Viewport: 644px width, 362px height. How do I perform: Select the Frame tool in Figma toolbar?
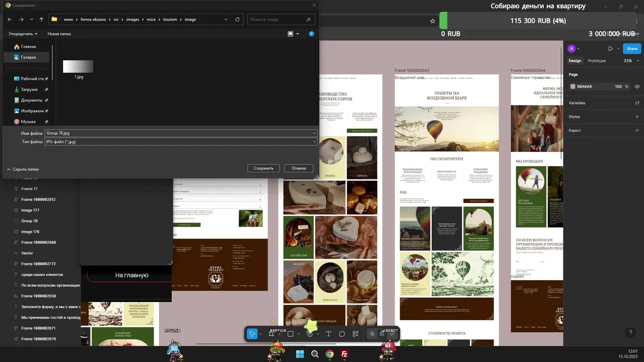pyautogui.click(x=272, y=334)
